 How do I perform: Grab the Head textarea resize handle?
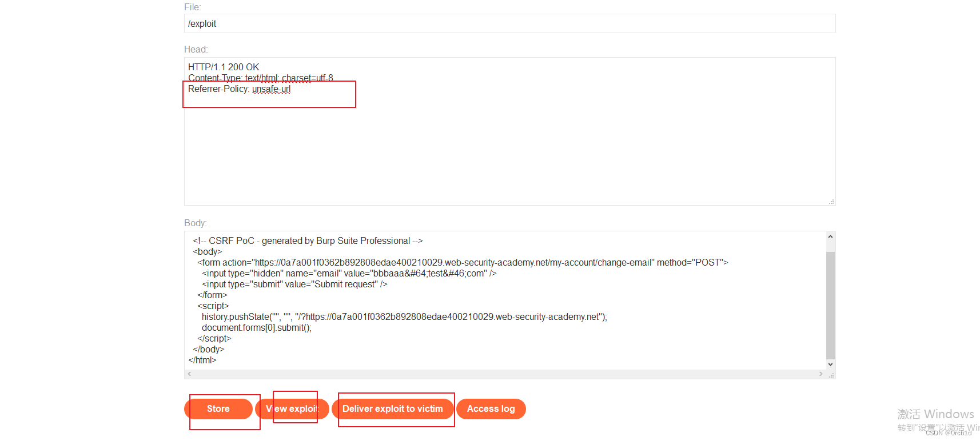[x=832, y=202]
